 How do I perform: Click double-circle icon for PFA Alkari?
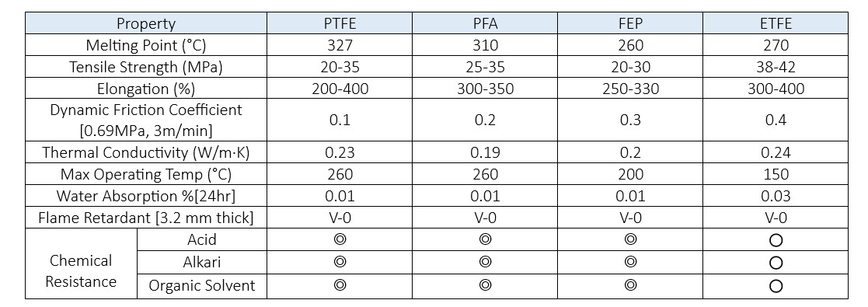[x=485, y=262]
